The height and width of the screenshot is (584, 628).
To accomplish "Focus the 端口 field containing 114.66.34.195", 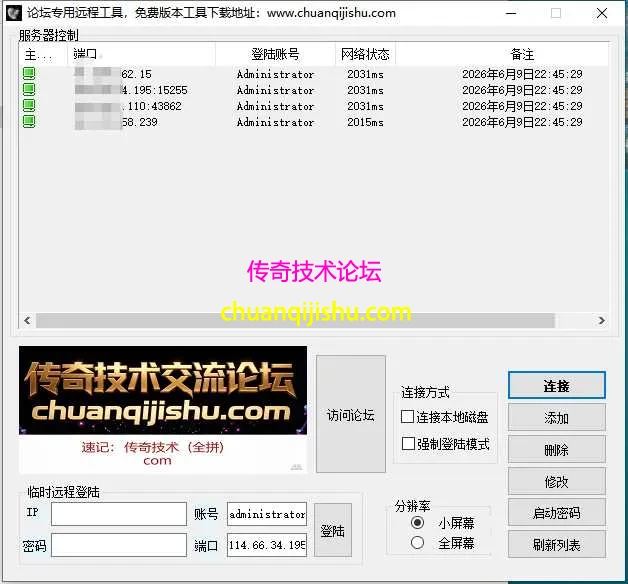I will click(x=267, y=545).
